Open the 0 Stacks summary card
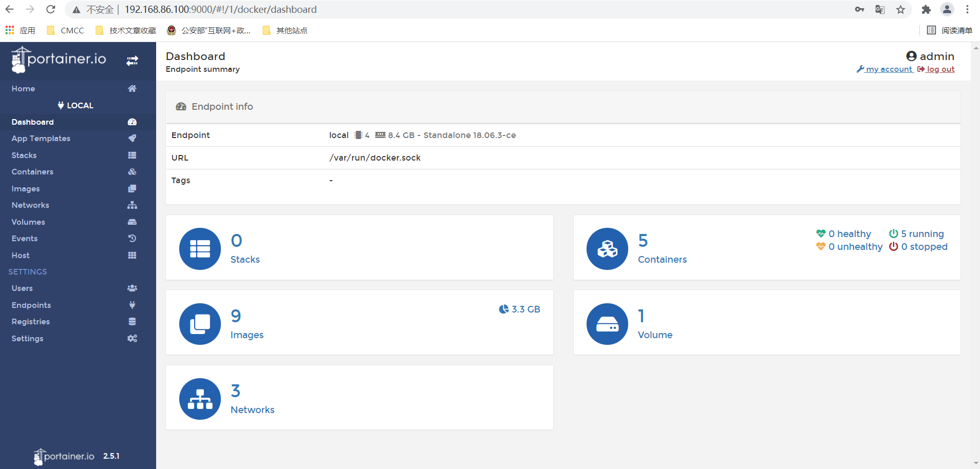 tap(359, 247)
